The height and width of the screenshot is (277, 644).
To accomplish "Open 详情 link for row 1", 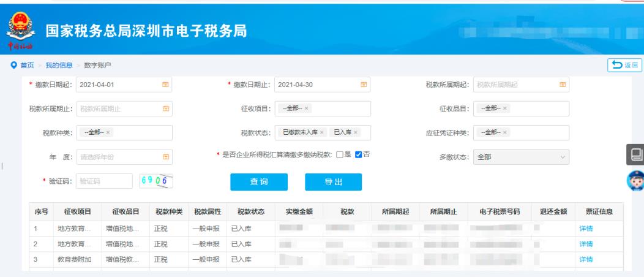I will click(586, 229).
